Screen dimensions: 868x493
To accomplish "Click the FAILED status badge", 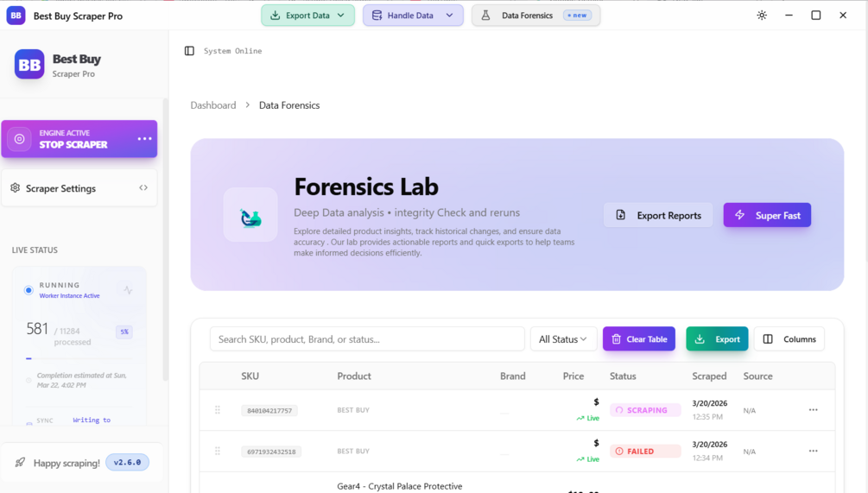I will [645, 451].
